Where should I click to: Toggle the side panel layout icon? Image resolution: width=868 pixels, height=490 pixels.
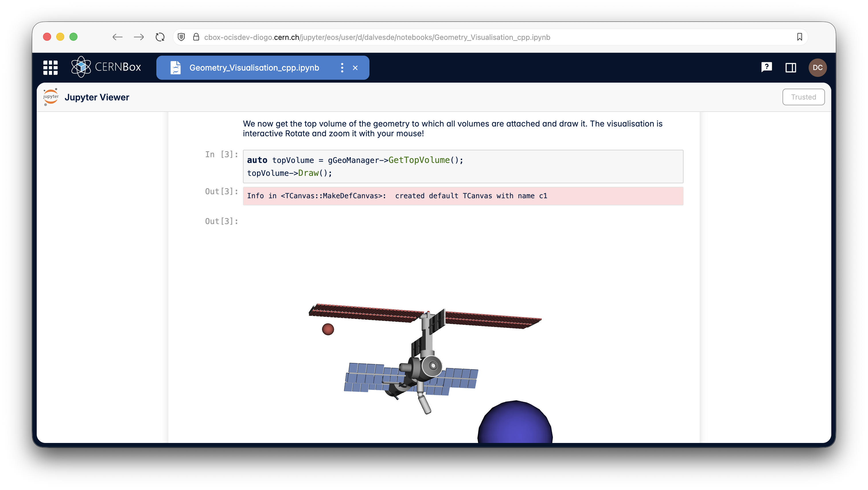click(x=791, y=67)
